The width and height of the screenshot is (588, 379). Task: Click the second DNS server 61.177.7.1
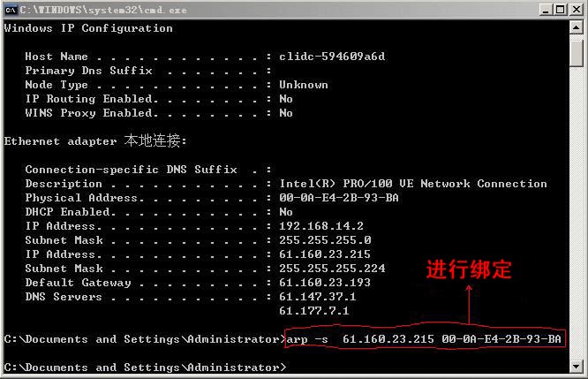314,311
